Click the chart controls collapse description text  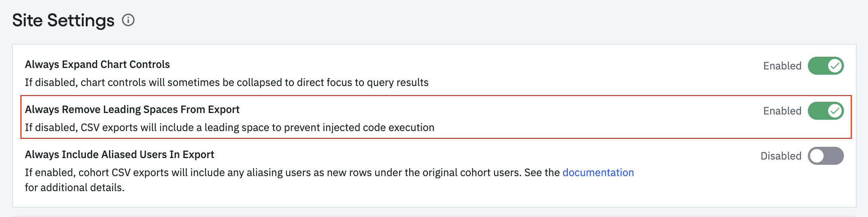226,83
